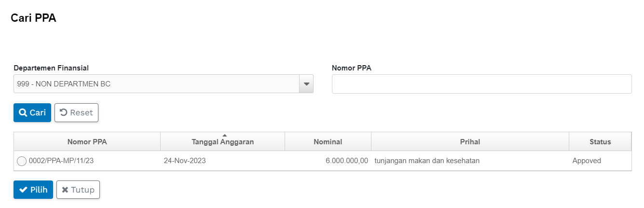Sort by the Nominal column header
The image size is (644, 208).
click(328, 142)
